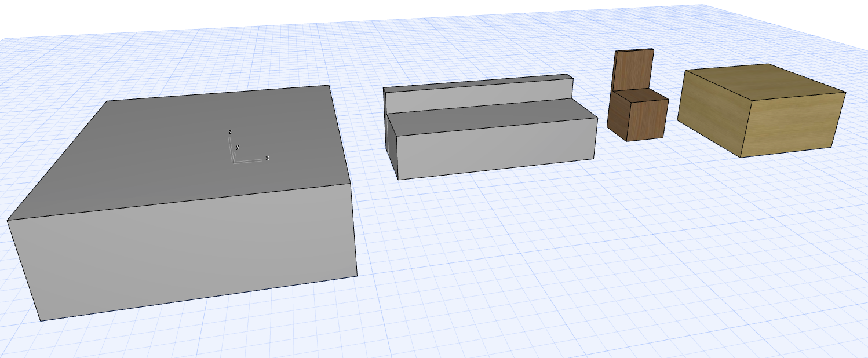
Task: Click the chair's tall backrest panel
Action: [634, 70]
